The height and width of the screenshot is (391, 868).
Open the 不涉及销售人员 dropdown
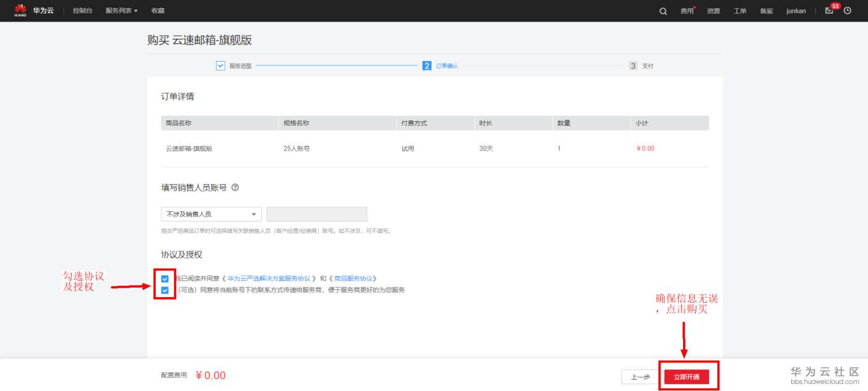point(212,215)
